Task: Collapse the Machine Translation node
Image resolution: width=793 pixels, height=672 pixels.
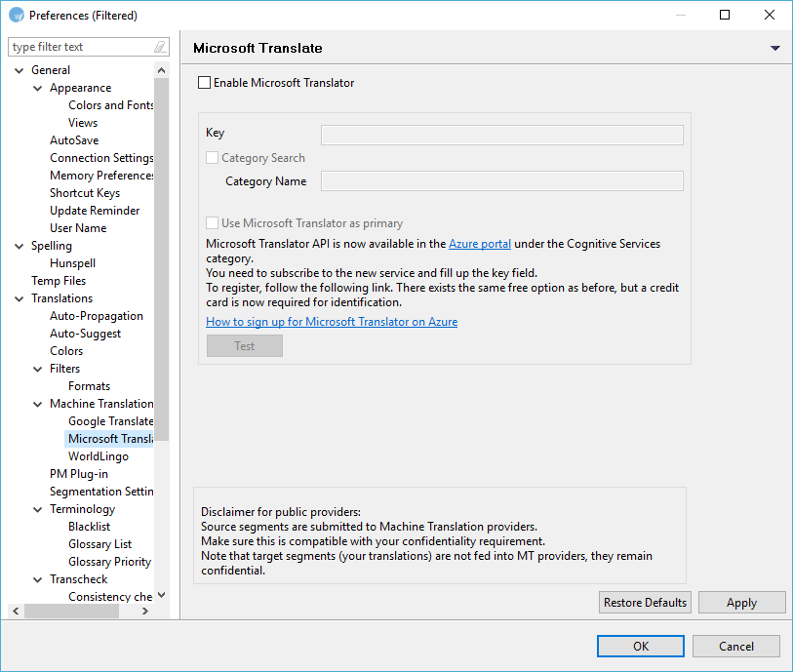Action: [x=37, y=404]
